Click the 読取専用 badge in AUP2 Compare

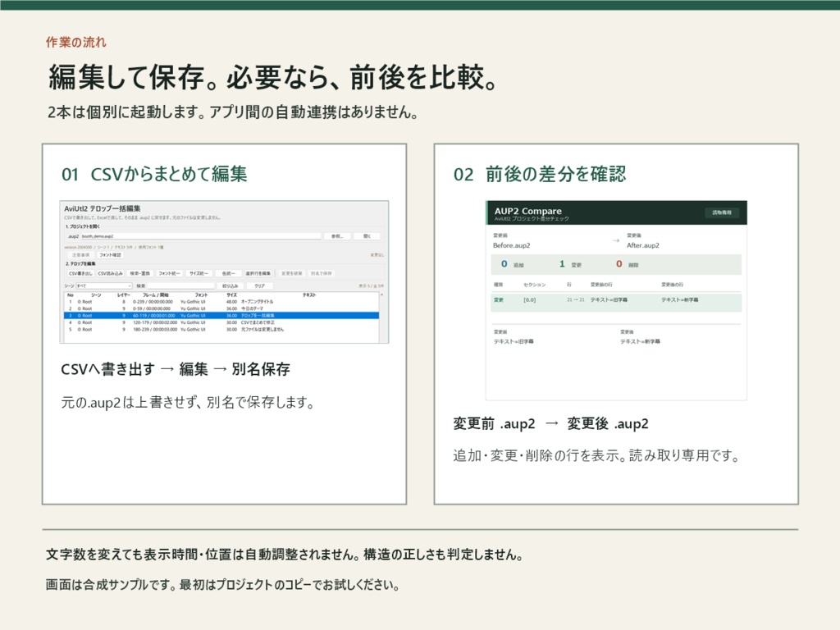[722, 212]
